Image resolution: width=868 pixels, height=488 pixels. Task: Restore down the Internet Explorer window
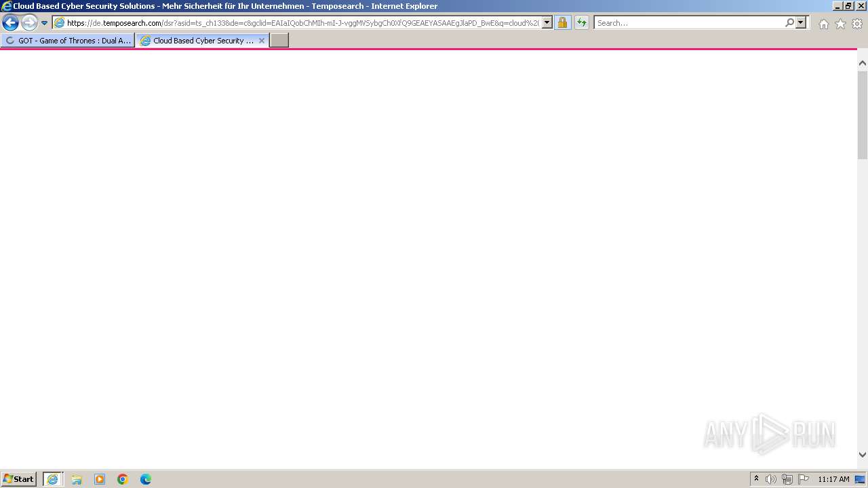coord(848,6)
